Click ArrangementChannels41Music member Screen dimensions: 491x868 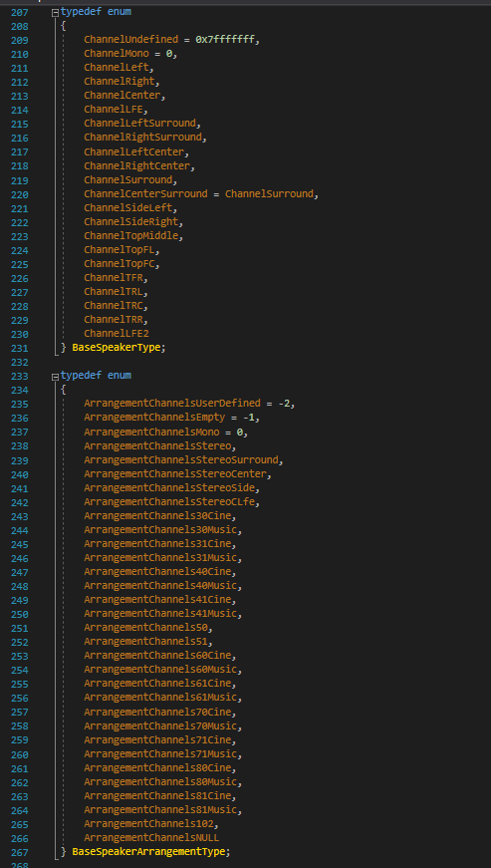[160, 614]
